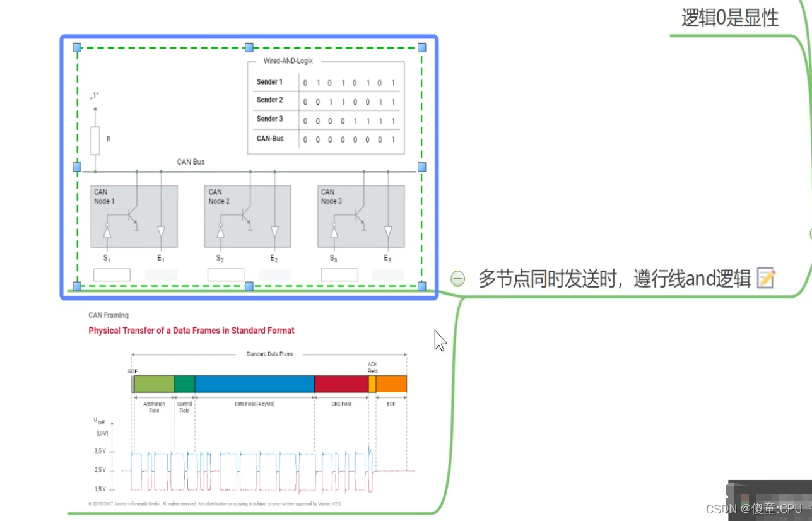Click the input field below S3
This screenshot has height=521, width=812.
(x=339, y=274)
